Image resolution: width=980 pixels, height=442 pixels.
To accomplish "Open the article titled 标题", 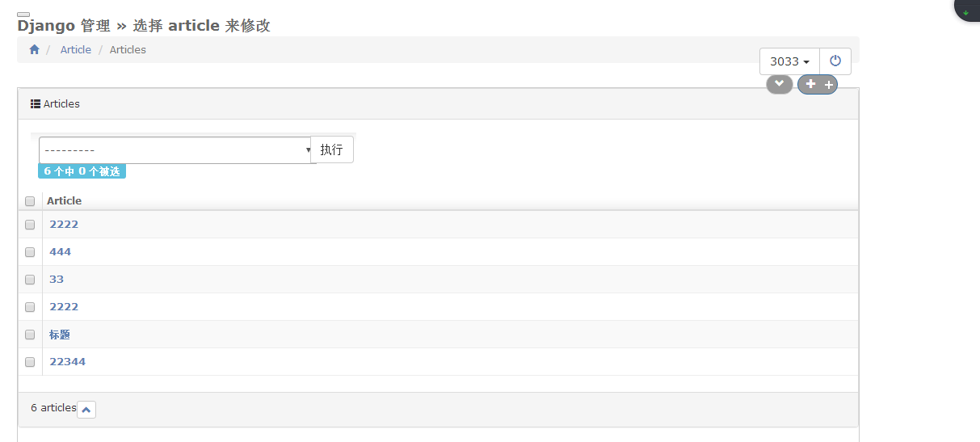I will click(x=60, y=335).
